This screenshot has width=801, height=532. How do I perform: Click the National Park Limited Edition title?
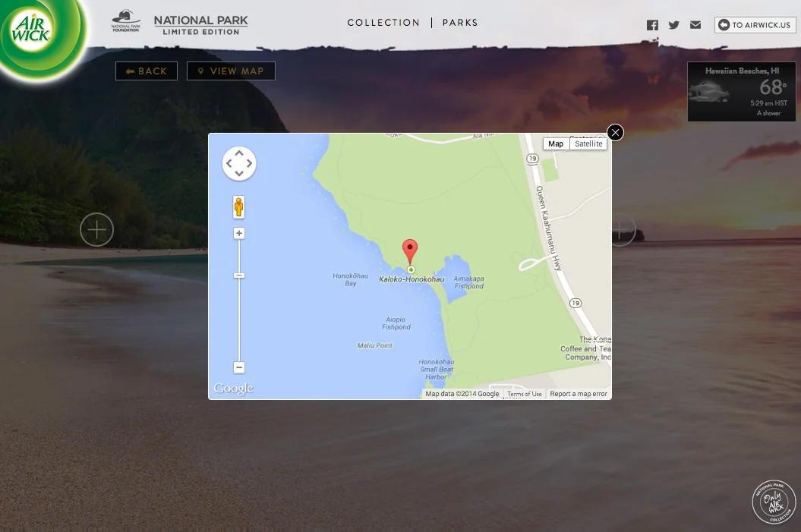200,25
